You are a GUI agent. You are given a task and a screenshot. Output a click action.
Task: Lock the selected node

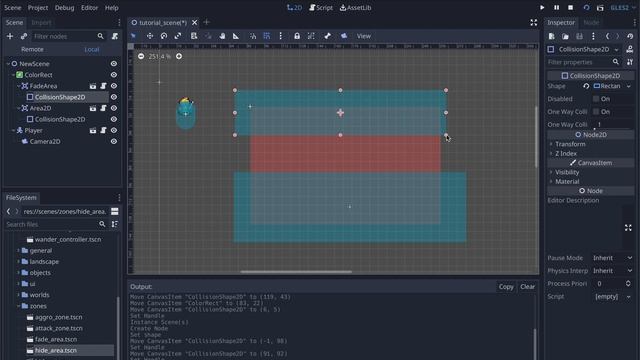coord(297,36)
